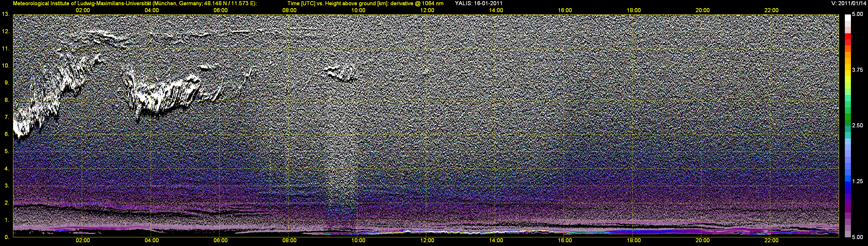Click the 3.75 colorbar scale value
The height and width of the screenshot is (246, 868).
(x=858, y=70)
